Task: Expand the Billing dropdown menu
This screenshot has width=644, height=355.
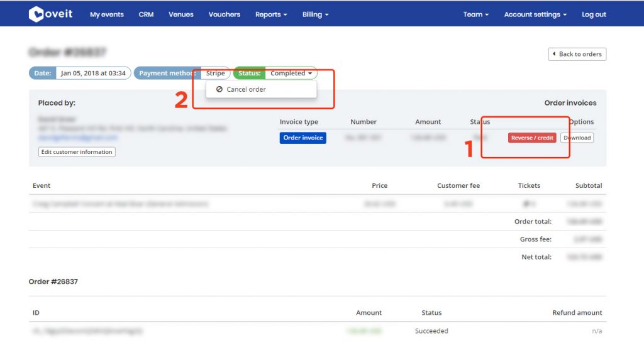Action: click(x=315, y=14)
